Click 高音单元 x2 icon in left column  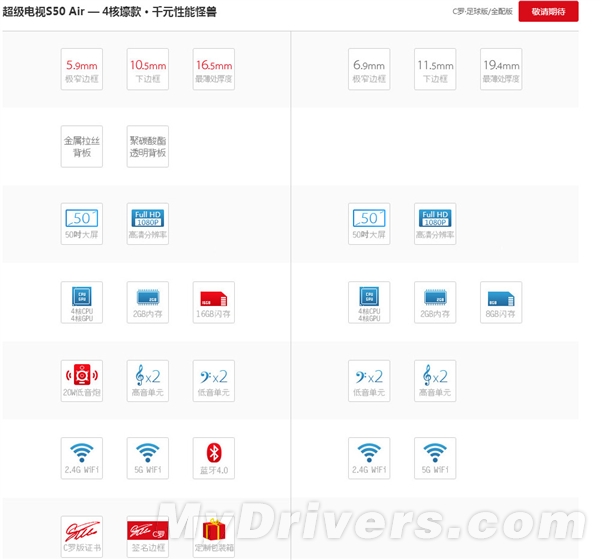tap(148, 381)
